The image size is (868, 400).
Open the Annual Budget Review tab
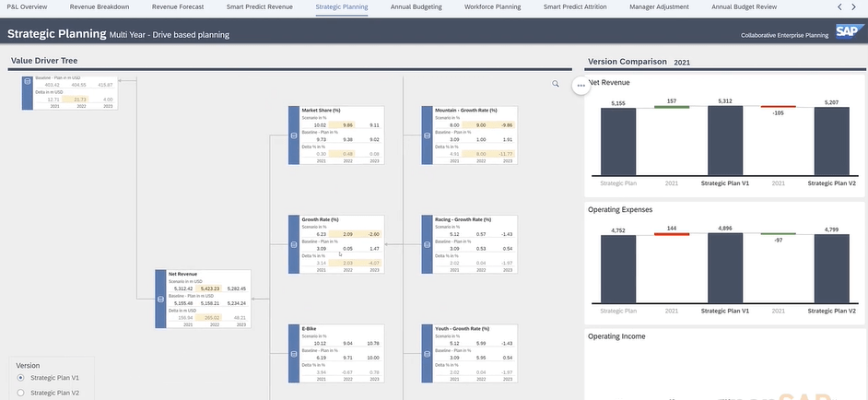pyautogui.click(x=744, y=6)
